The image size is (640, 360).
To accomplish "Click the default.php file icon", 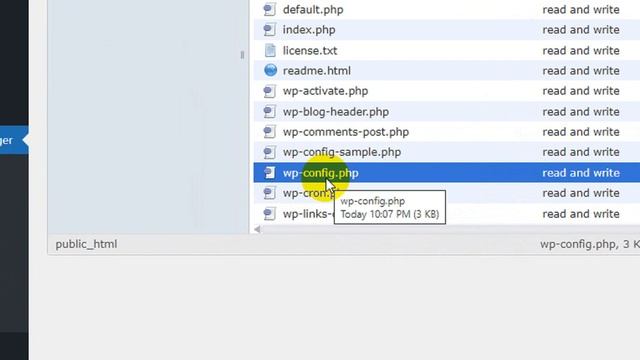I will pyautogui.click(x=269, y=9).
